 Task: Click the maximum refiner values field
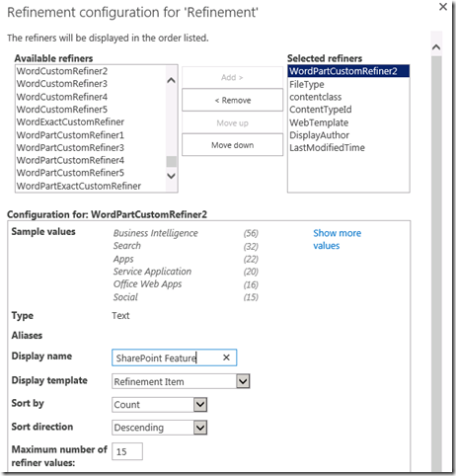[x=127, y=451]
